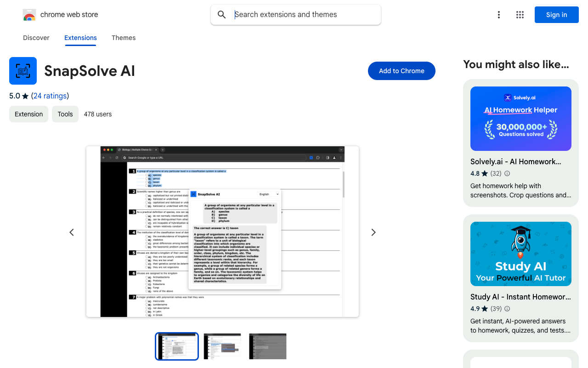Show the previous screenshot with left arrow
Screen dimensions: 588x368
(x=72, y=232)
